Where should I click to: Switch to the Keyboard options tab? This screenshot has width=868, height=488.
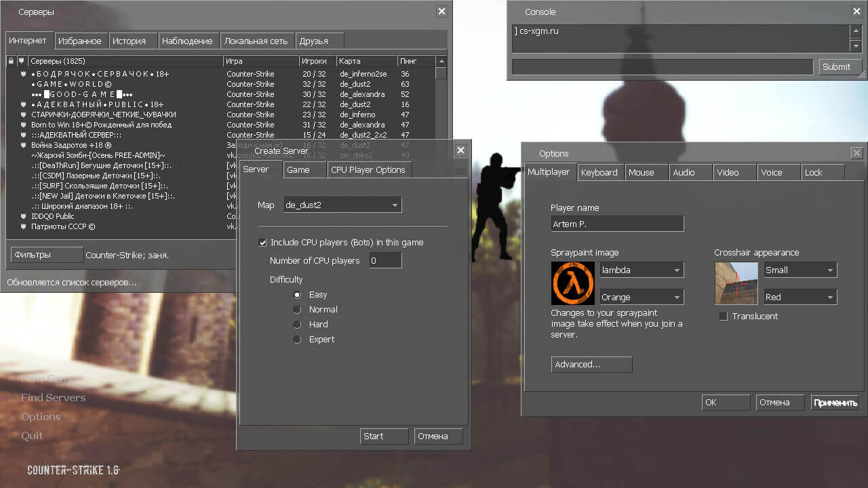click(600, 172)
